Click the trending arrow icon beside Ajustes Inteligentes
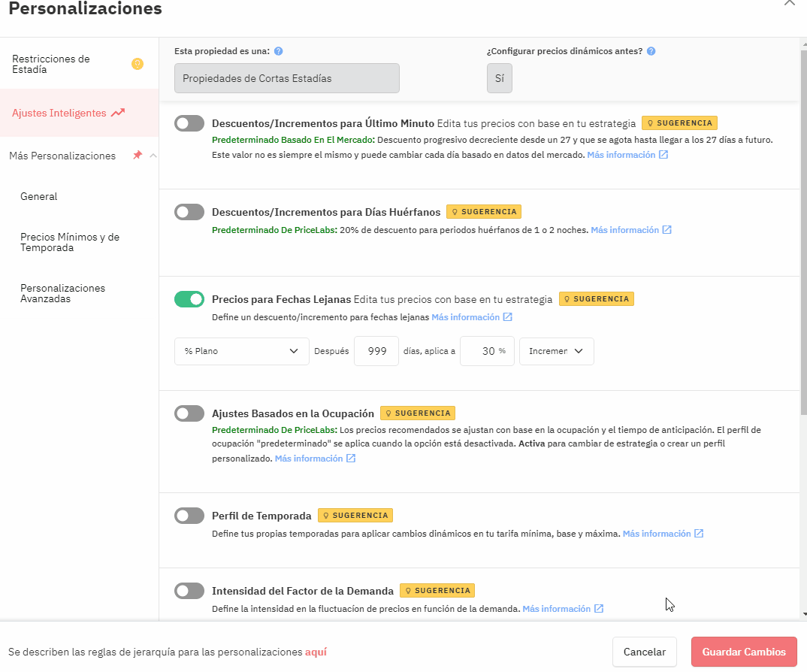 point(118,113)
